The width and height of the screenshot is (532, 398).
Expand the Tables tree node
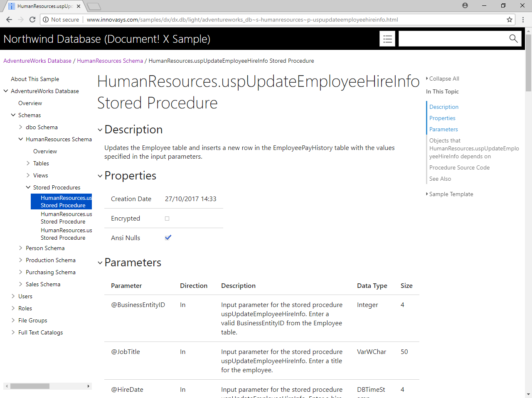pyautogui.click(x=28, y=163)
